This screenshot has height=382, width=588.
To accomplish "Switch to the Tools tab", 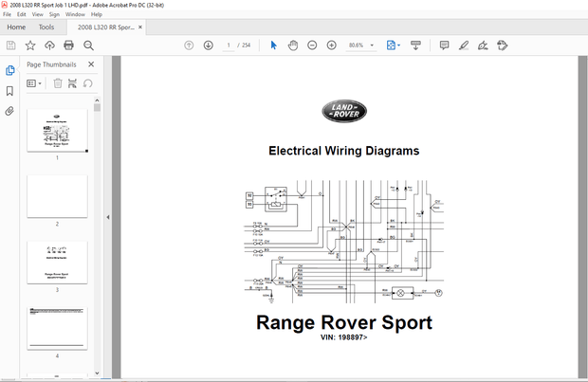I will [46, 27].
